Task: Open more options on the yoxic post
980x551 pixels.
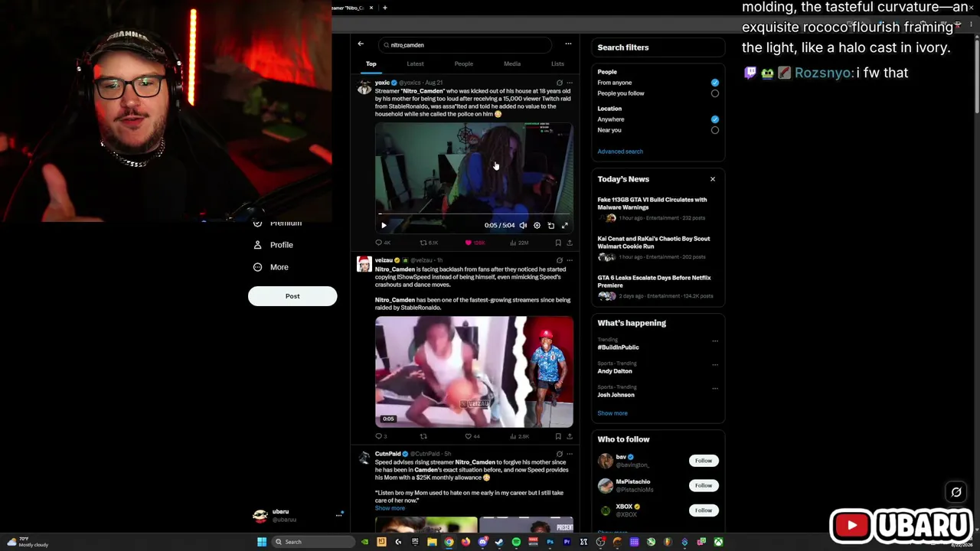Action: click(x=569, y=83)
